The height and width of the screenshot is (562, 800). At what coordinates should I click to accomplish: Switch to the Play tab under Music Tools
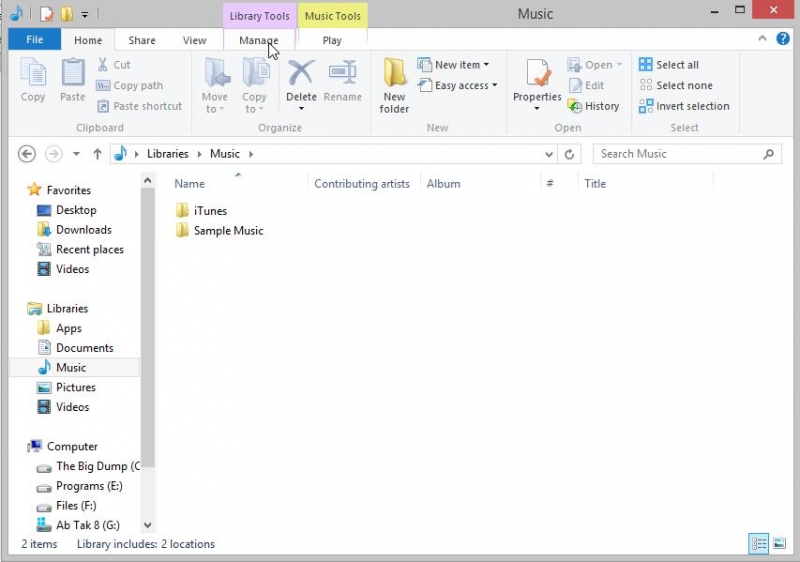point(332,40)
